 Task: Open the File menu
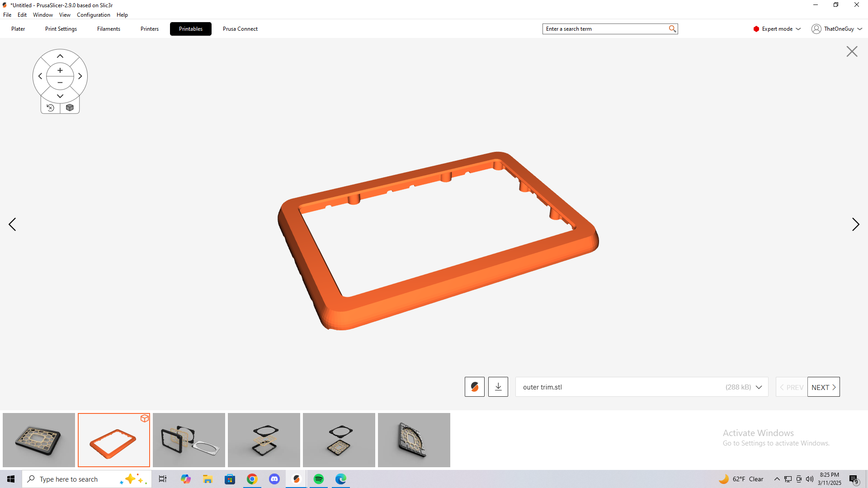click(7, 15)
